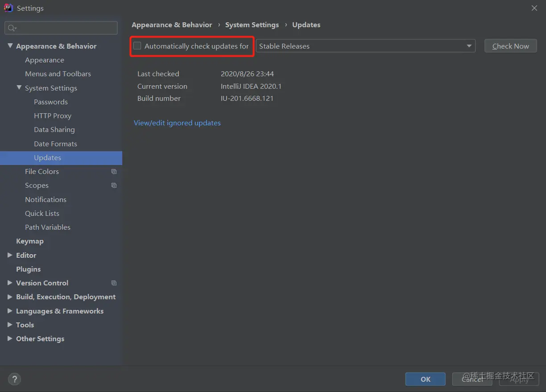Open View/edit ignored updates link
This screenshot has height=392, width=546.
[x=177, y=123]
